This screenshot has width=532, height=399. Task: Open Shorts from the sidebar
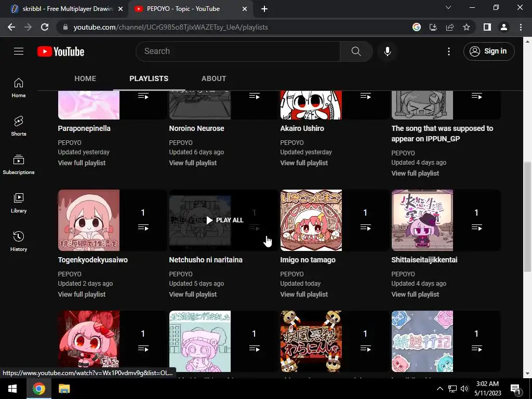click(x=19, y=126)
